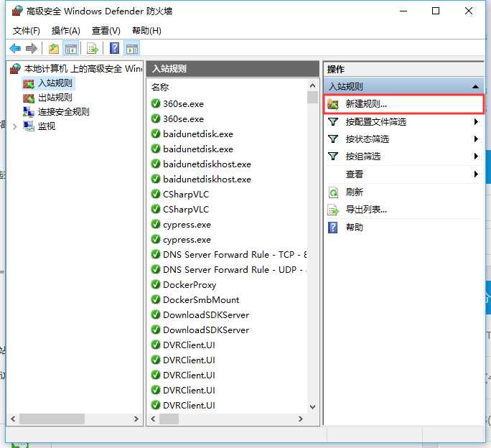The width and height of the screenshot is (491, 448).
Task: Click the tree pane scroll-right arrow
Action: click(136, 419)
